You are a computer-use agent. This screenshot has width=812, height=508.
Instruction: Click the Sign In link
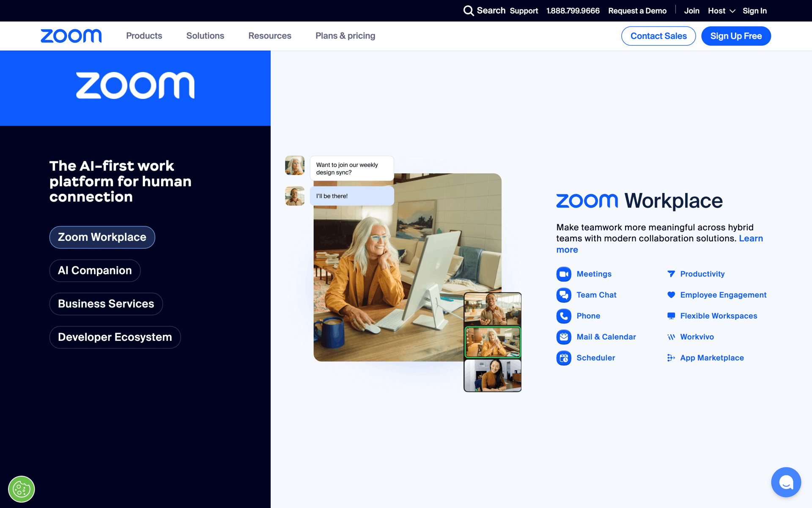point(754,11)
